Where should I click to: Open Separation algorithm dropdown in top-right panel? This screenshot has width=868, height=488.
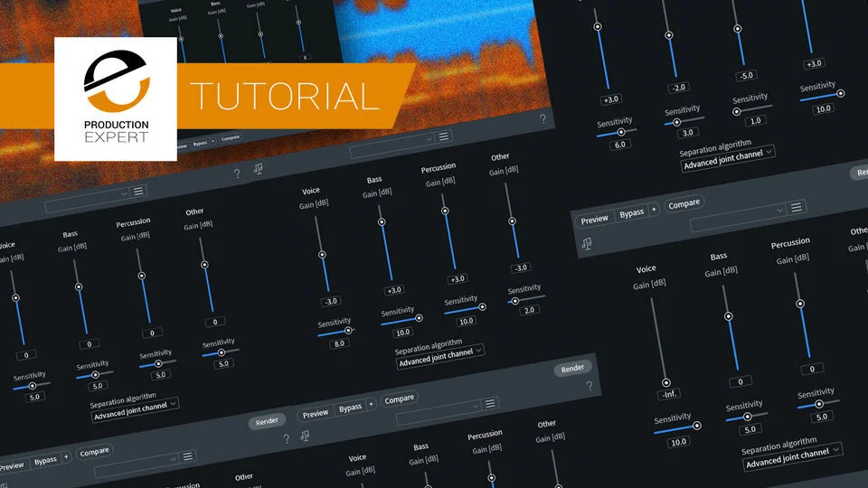point(727,158)
